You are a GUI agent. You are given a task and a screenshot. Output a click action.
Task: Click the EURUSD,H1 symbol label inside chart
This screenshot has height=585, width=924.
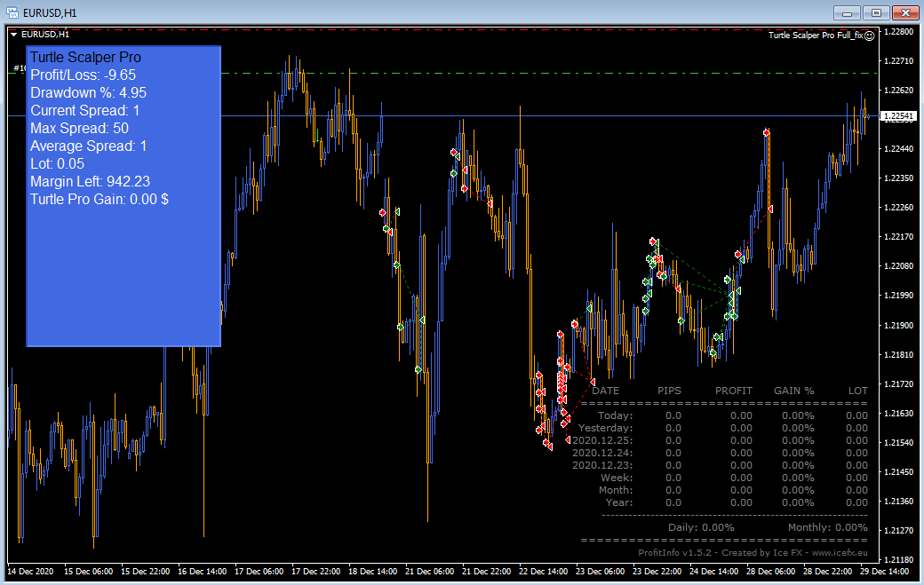[45, 34]
